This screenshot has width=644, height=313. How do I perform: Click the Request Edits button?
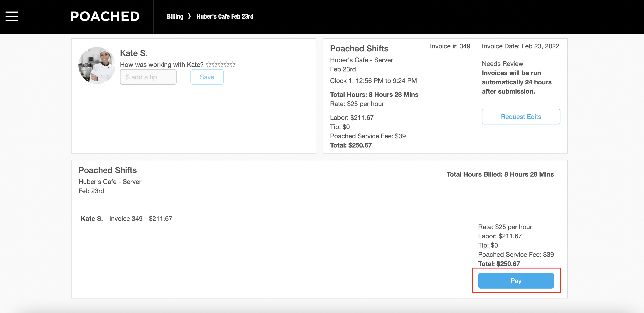(x=521, y=117)
